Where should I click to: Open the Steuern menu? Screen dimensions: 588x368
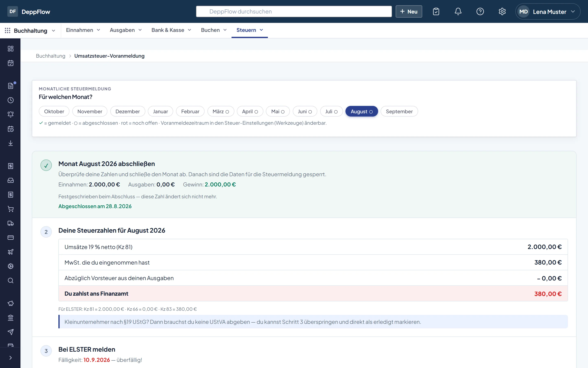249,30
